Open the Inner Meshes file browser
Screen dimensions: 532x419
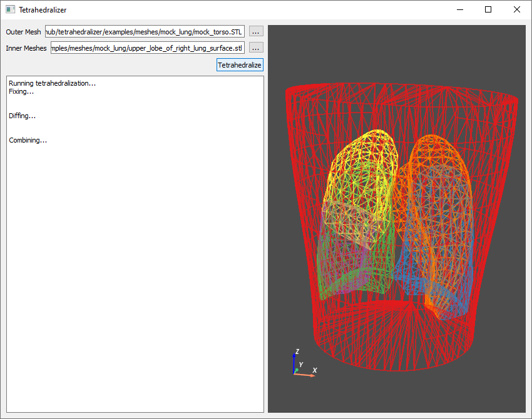(256, 48)
